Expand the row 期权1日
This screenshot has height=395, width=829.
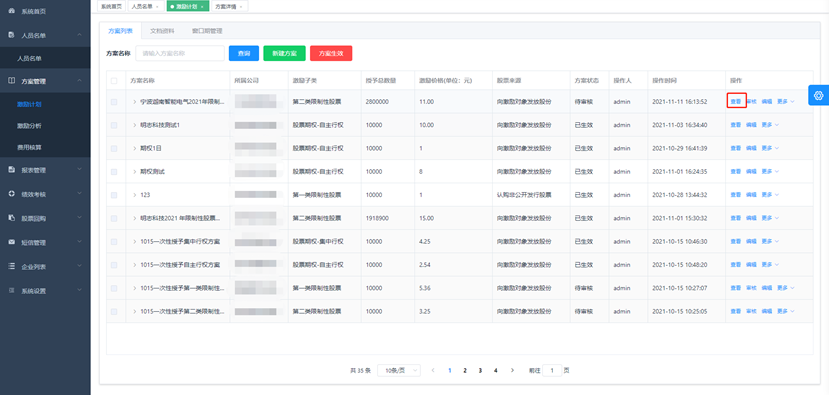[134, 149]
